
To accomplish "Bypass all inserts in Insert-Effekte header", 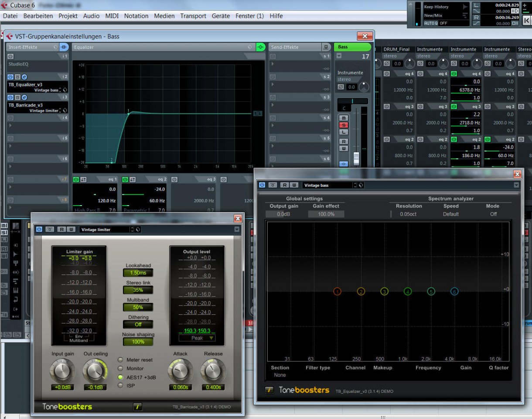I will [64, 47].
